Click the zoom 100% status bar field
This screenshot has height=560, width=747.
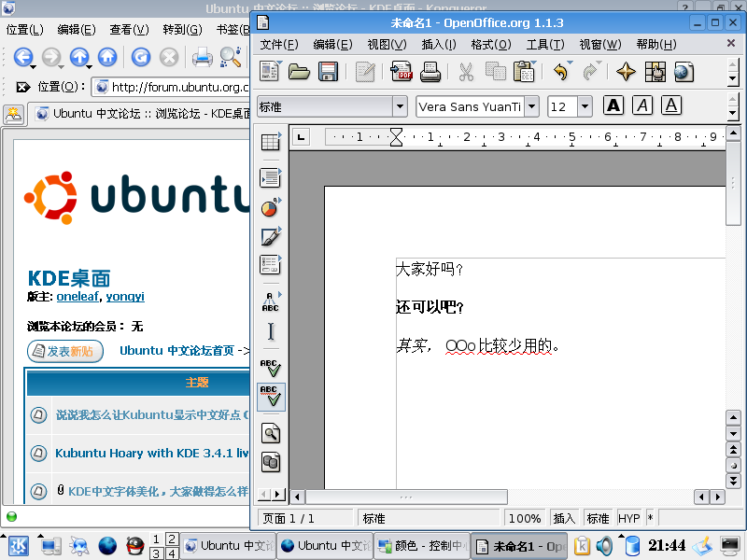525,518
